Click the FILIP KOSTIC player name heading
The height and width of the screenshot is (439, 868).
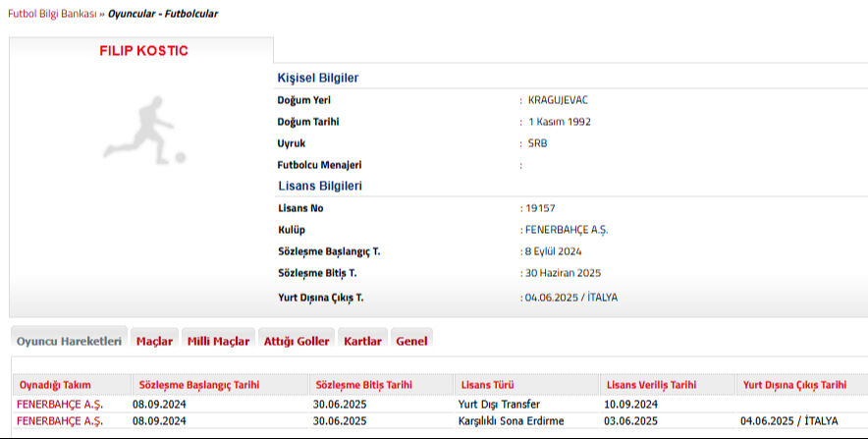pos(143,51)
